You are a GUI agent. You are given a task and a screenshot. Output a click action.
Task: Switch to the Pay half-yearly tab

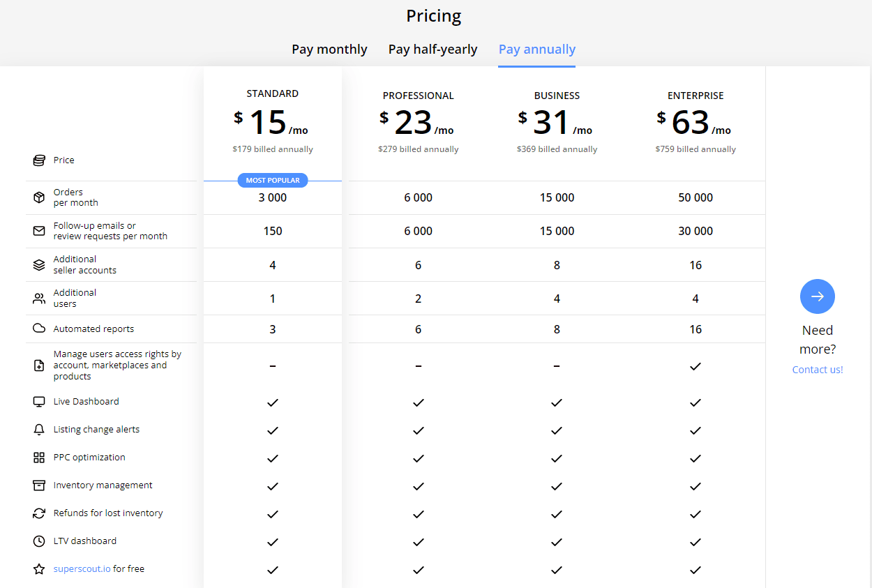(x=433, y=50)
